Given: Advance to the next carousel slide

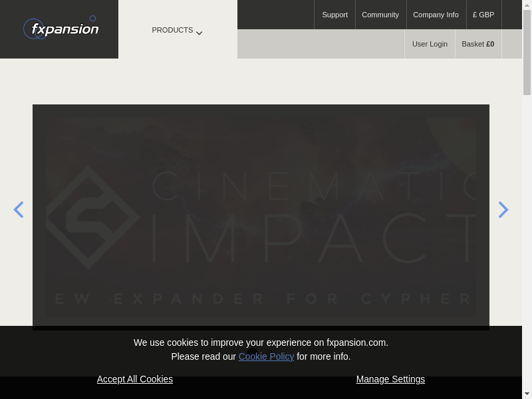Looking at the screenshot, I should [503, 210].
